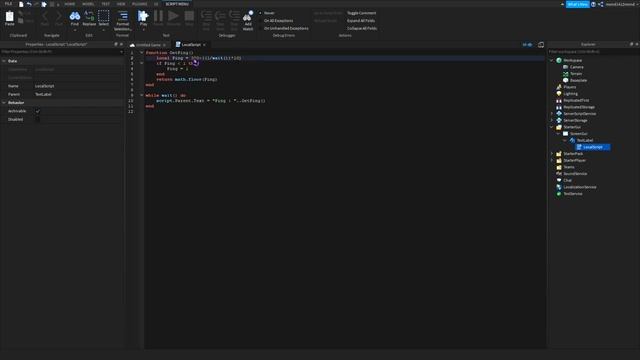Fold the GetPing function on line 1
The image size is (640, 360).
point(142,53)
